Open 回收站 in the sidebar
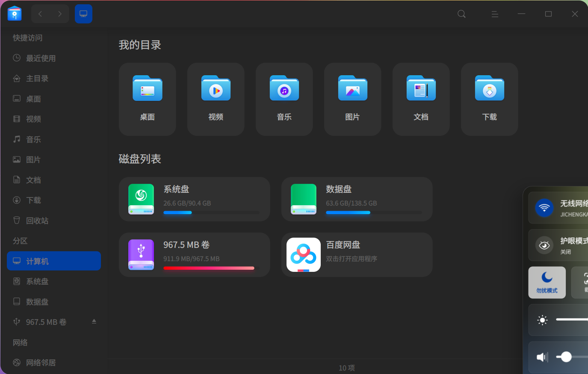588x374 pixels. [54, 221]
